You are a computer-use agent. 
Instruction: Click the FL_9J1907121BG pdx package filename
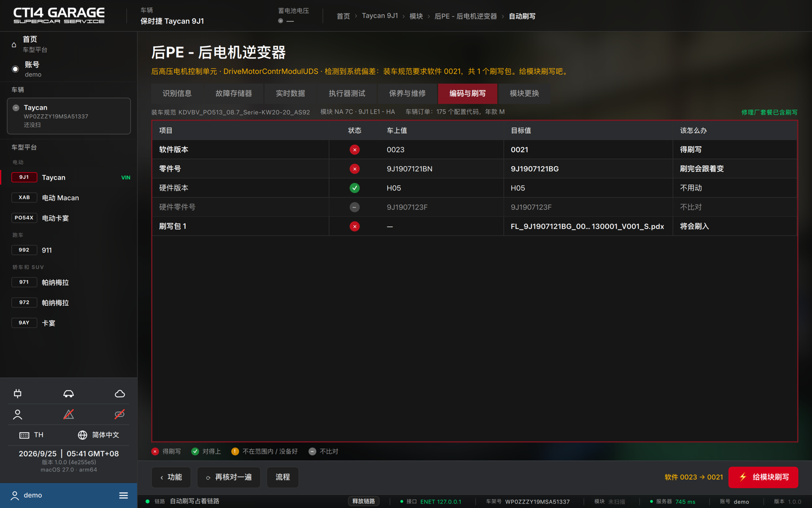(587, 227)
